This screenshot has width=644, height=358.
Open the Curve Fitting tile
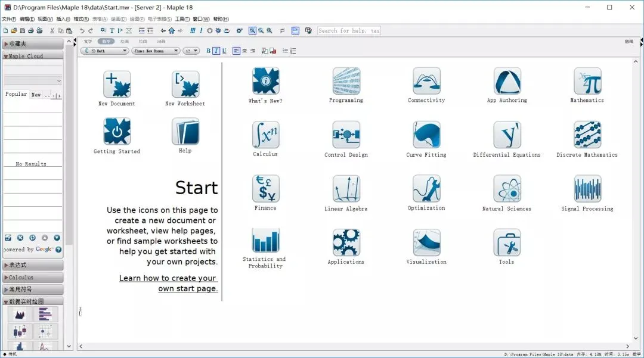coord(426,135)
